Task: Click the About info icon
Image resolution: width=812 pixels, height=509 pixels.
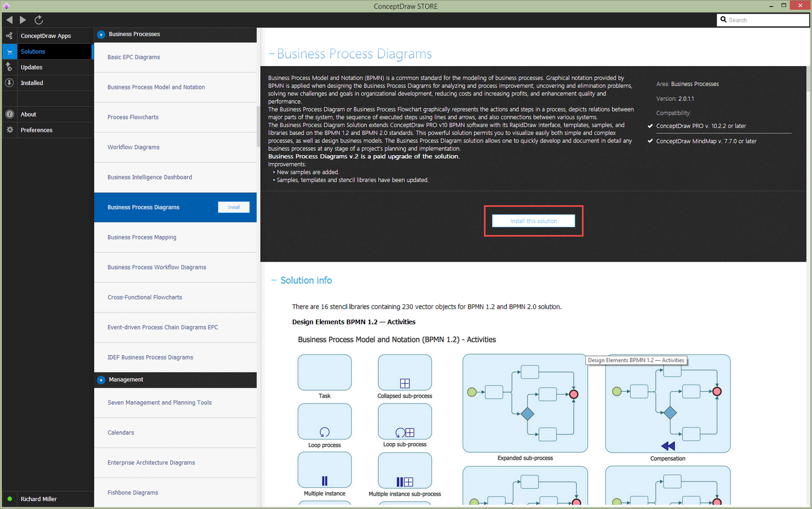Action: (9, 114)
